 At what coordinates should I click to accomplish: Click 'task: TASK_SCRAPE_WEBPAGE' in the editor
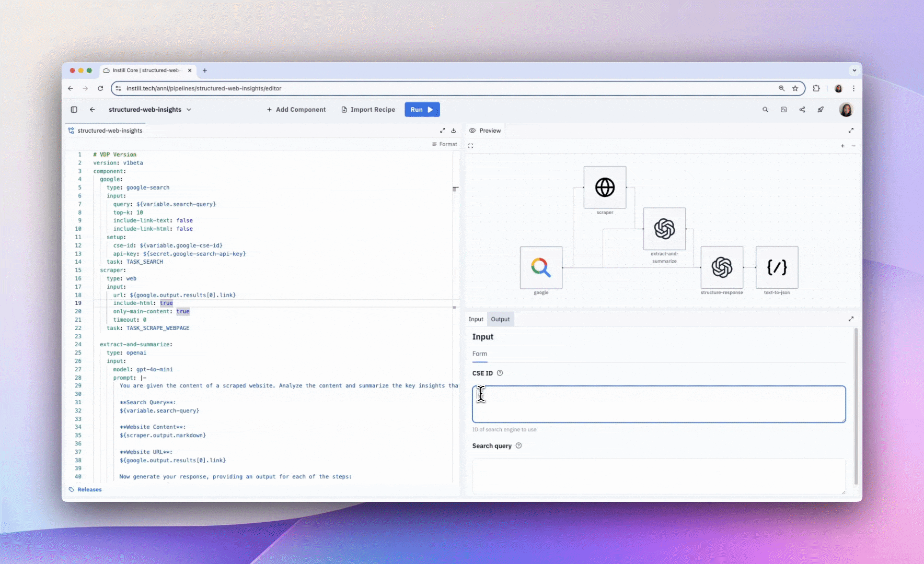pos(148,328)
